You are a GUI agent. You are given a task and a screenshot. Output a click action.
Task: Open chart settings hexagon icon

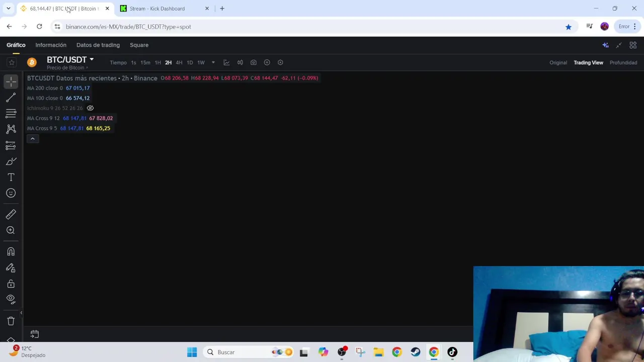pos(281,63)
